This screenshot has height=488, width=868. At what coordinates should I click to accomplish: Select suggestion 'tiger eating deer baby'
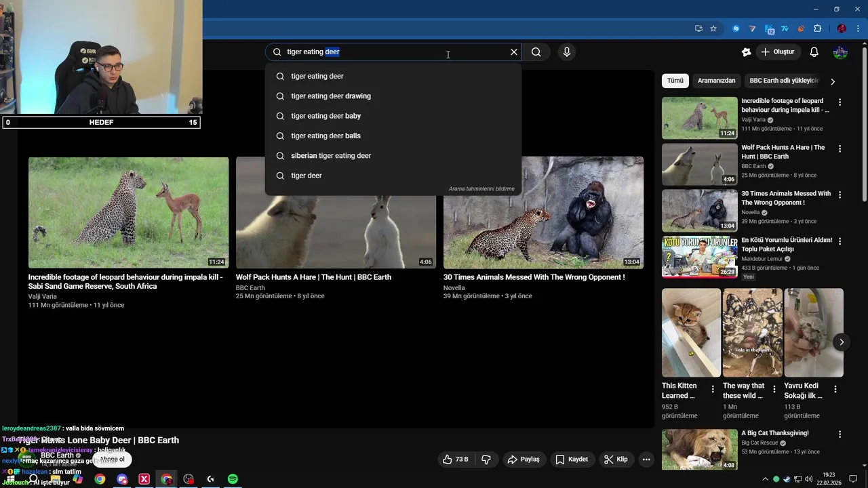pos(393,116)
